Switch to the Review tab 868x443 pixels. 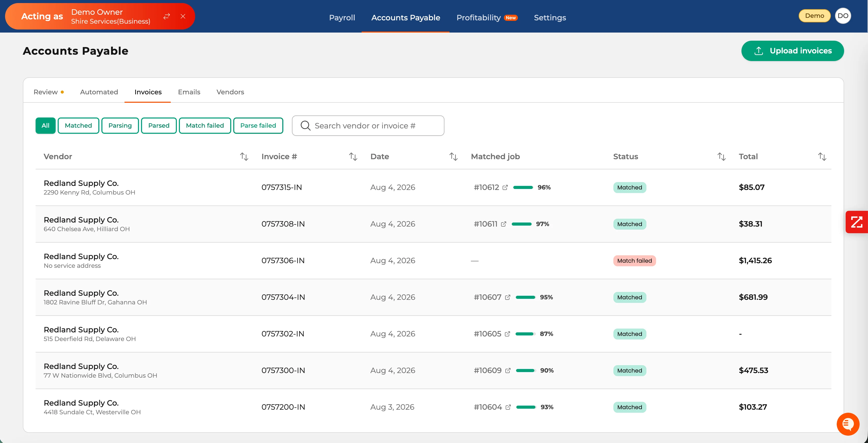pos(49,92)
